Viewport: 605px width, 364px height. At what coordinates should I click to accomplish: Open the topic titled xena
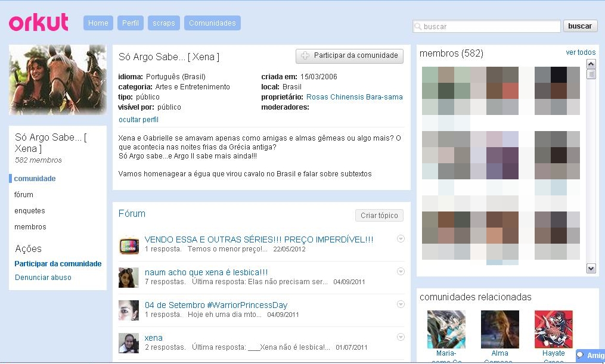pyautogui.click(x=154, y=338)
